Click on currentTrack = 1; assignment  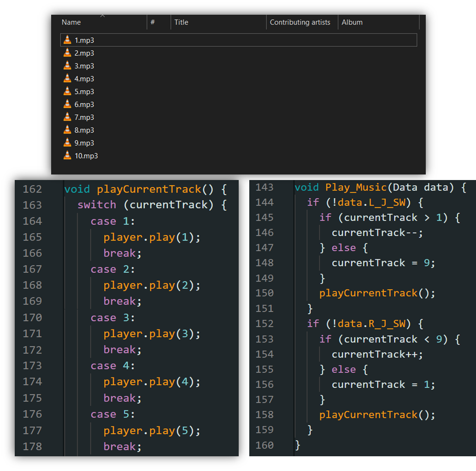click(383, 384)
